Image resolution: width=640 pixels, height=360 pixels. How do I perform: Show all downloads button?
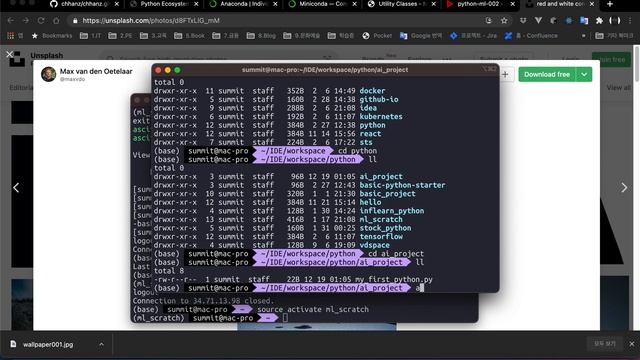[605, 344]
